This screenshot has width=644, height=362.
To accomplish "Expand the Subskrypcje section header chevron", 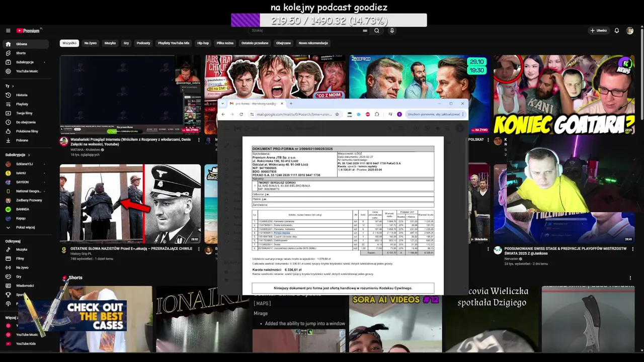I will [29, 155].
